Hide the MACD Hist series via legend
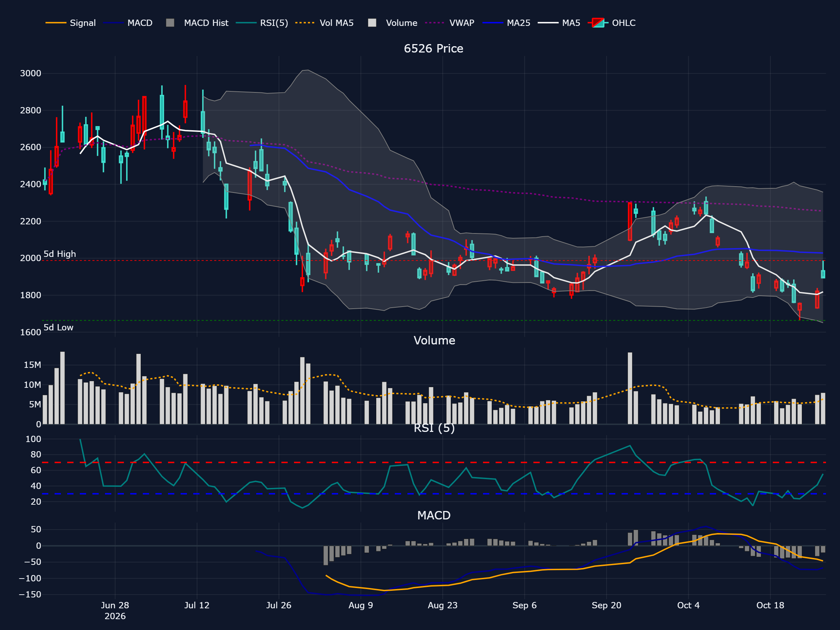The image size is (840, 630). pos(197,23)
